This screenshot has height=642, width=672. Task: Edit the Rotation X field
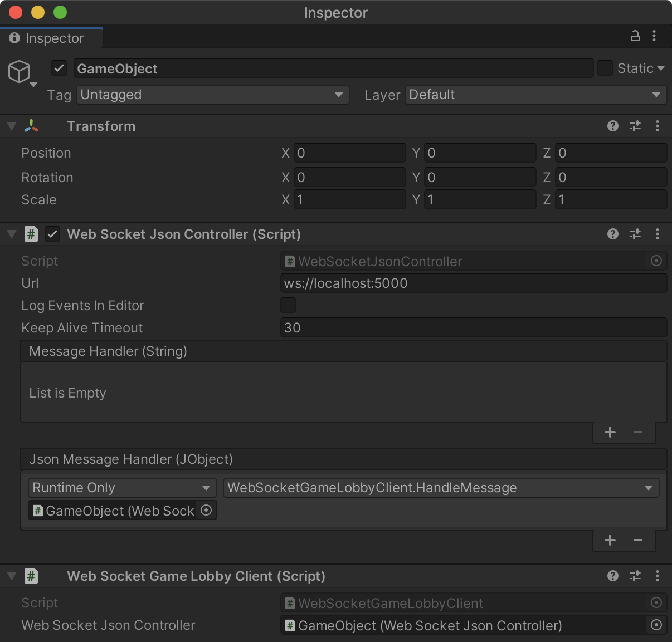click(349, 177)
